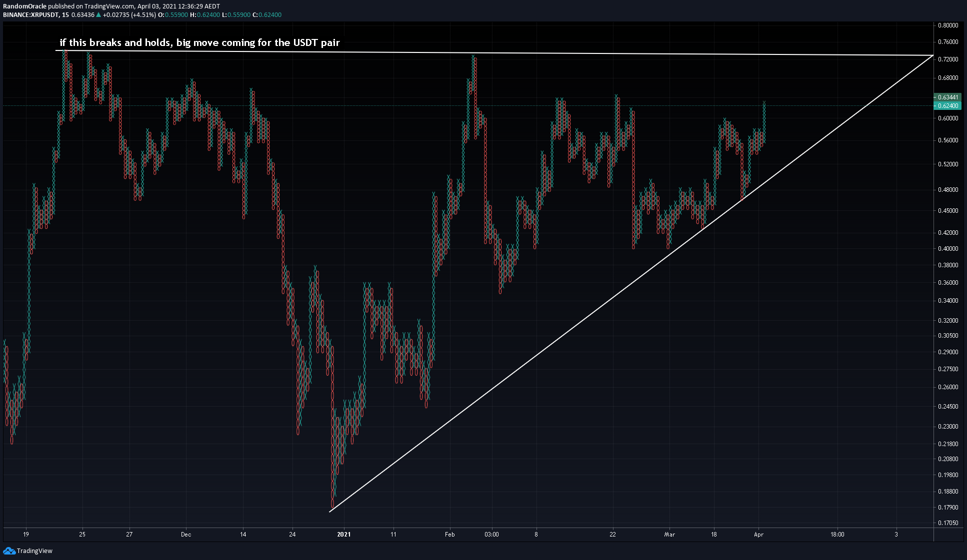The height and width of the screenshot is (560, 967).
Task: Click the '03:00' label on time axis
Action: [491, 535]
